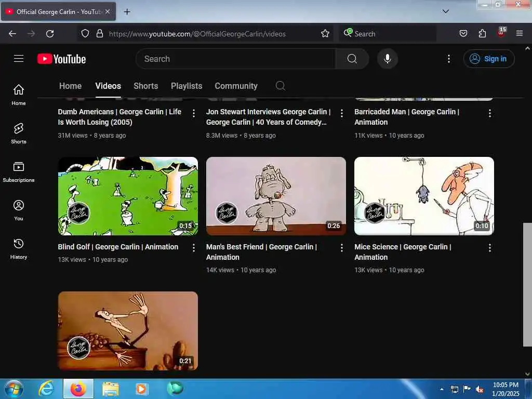Open Barricaded Man Animation title link

coord(406,117)
